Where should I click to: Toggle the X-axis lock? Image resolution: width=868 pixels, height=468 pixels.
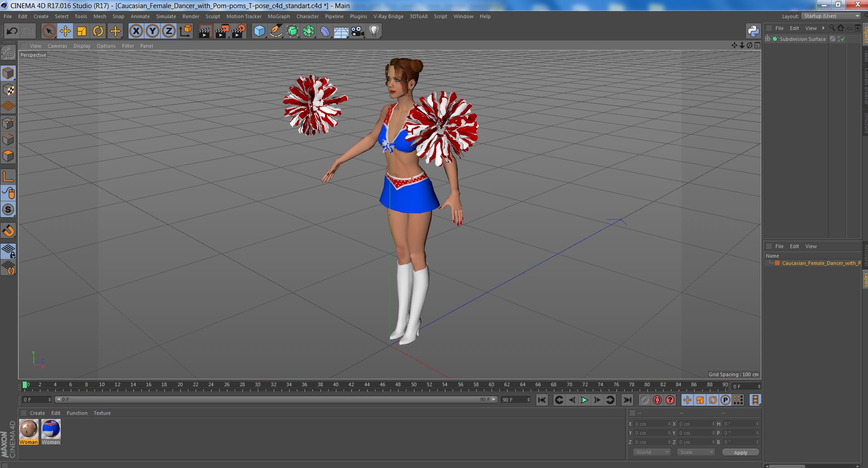point(136,31)
